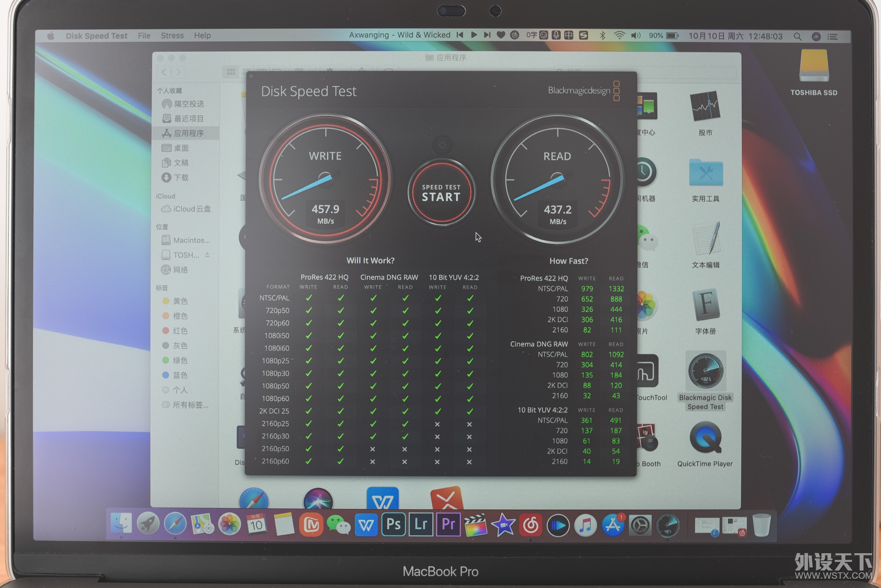Open the Stress menu
Image resolution: width=881 pixels, height=588 pixels.
click(x=172, y=36)
